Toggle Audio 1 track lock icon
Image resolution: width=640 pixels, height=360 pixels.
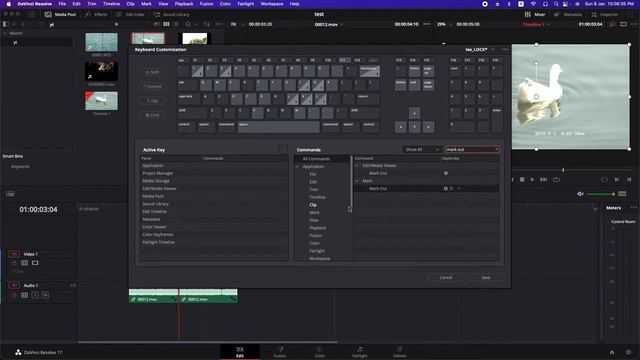[14, 295]
